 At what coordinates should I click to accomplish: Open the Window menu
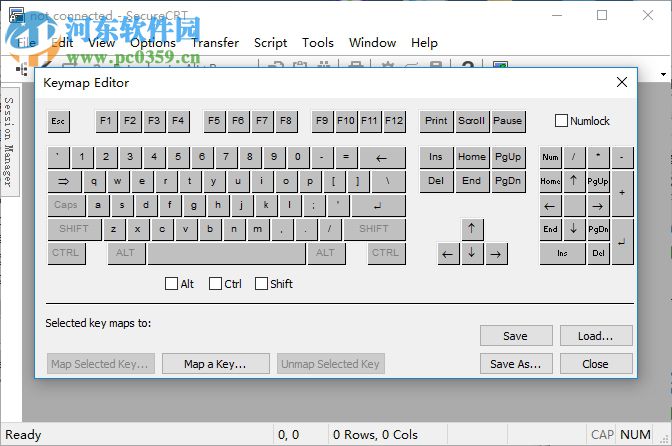(372, 43)
